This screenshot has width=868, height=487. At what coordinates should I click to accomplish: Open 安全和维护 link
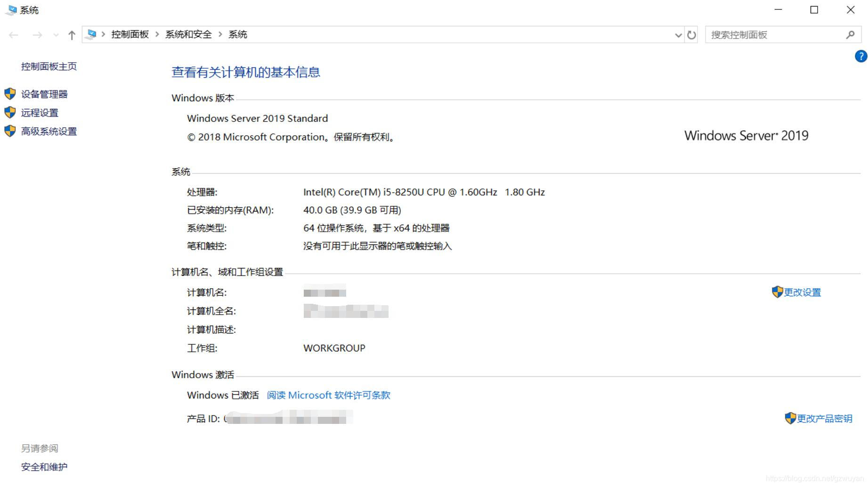tap(44, 467)
